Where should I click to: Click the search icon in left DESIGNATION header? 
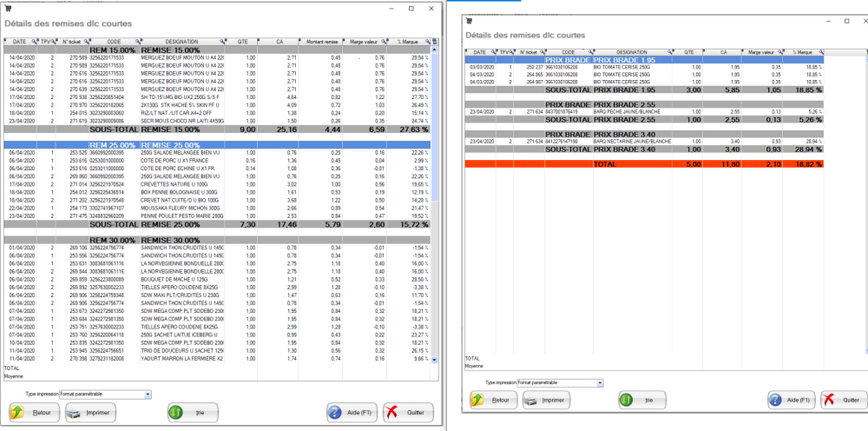(x=223, y=41)
